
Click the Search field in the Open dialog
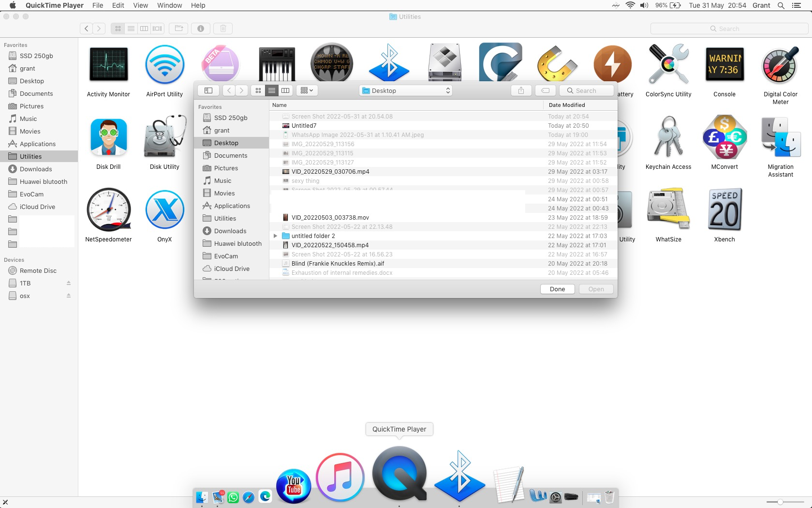(x=586, y=90)
